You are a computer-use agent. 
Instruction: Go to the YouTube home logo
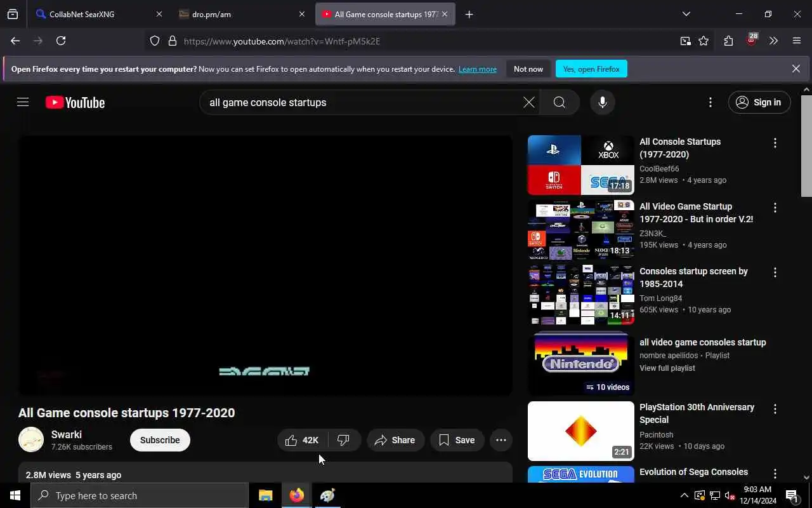[75, 102]
